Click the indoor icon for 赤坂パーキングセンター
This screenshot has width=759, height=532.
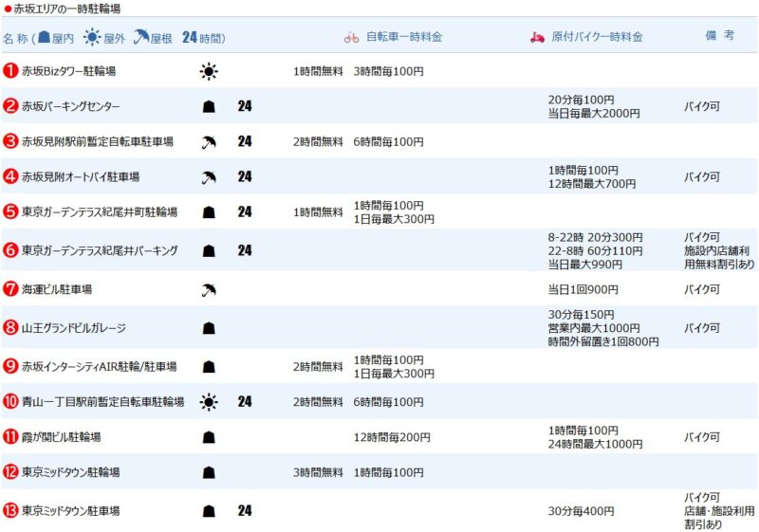tap(209, 106)
